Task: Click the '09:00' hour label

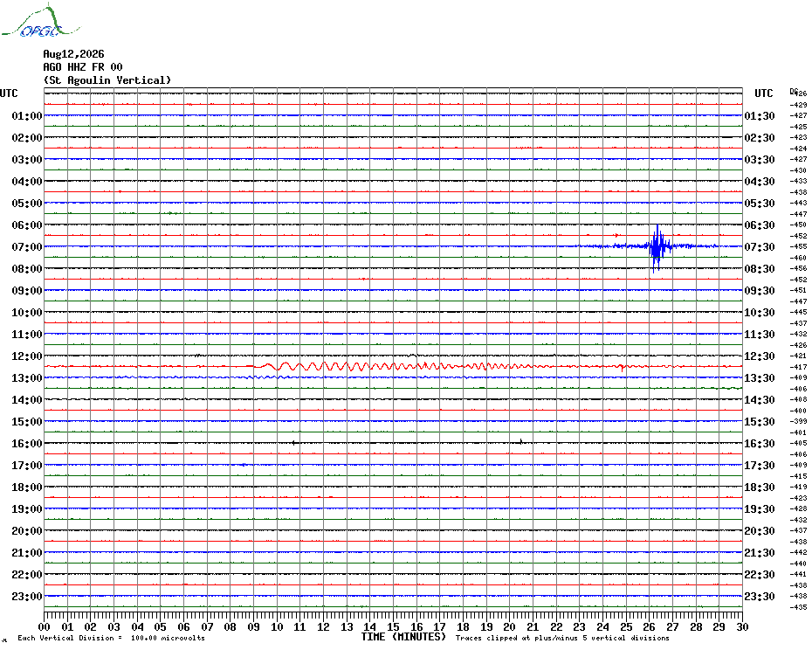Action: click(x=27, y=290)
